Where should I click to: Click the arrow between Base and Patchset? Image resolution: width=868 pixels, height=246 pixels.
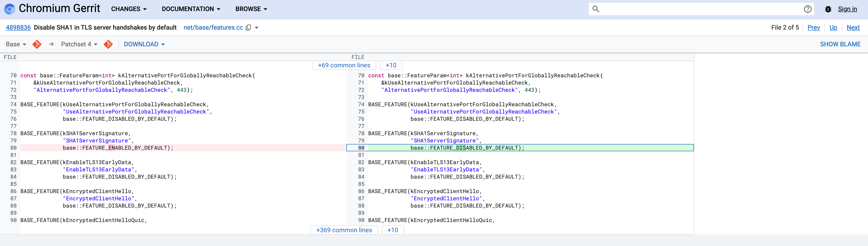coord(51,44)
